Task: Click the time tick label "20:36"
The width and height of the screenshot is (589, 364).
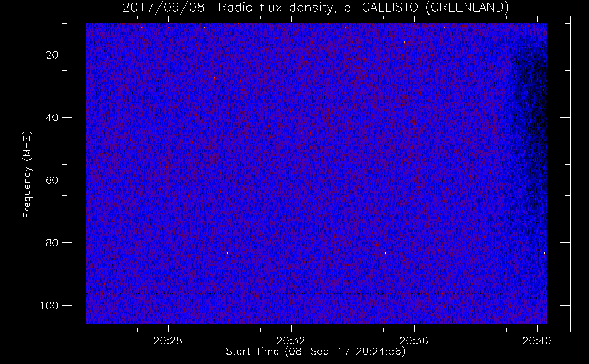Action: (x=414, y=341)
